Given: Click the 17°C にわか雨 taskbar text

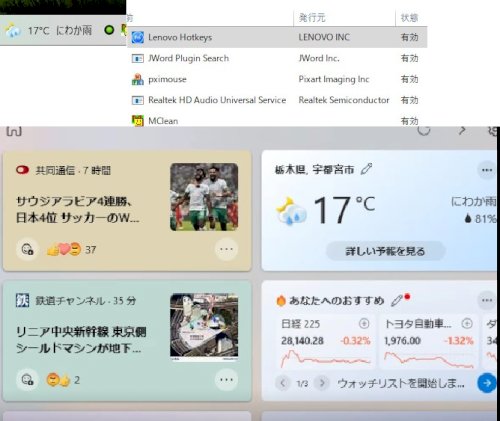Looking at the screenshot, I should (x=60, y=31).
